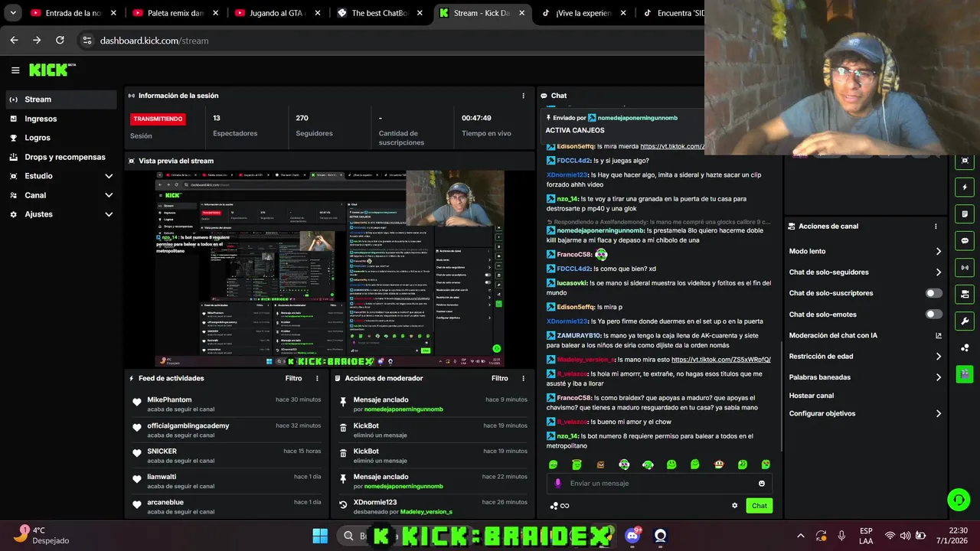Expand the Canal sidebar section
Screen dimensions: 980x551
click(60, 195)
